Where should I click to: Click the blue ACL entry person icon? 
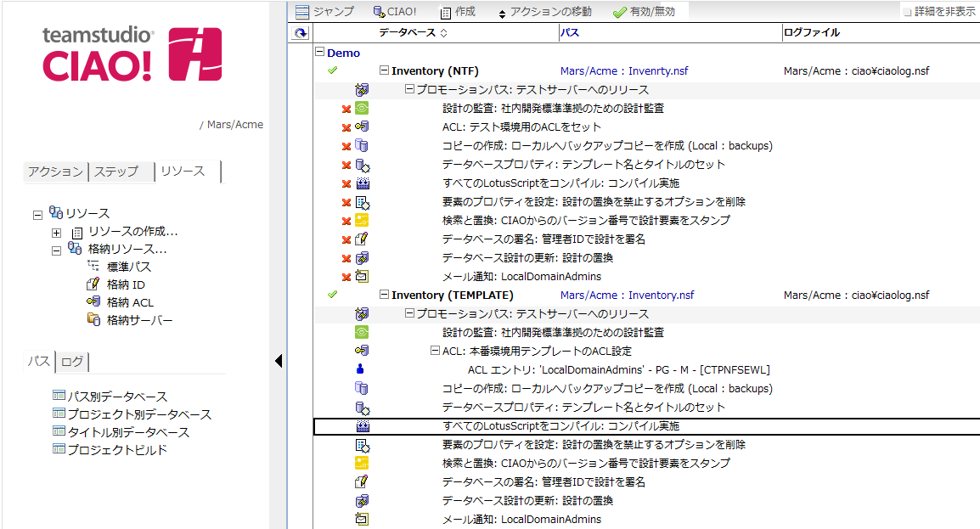(361, 369)
